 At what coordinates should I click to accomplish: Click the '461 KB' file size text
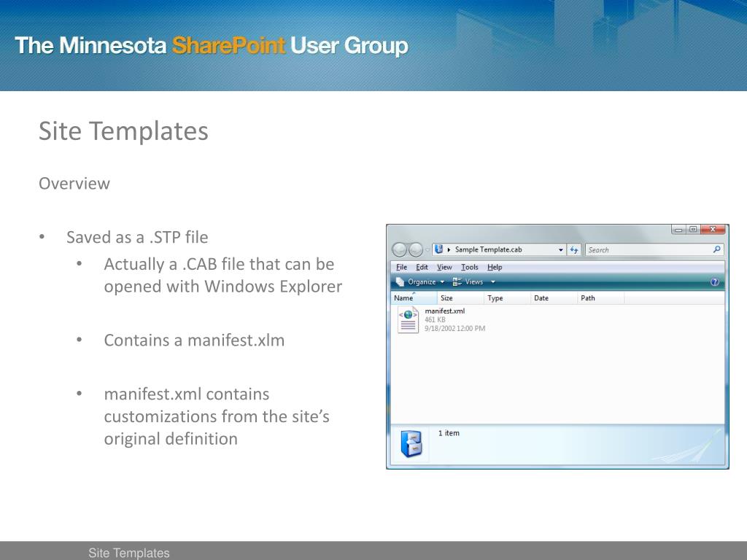coord(435,319)
